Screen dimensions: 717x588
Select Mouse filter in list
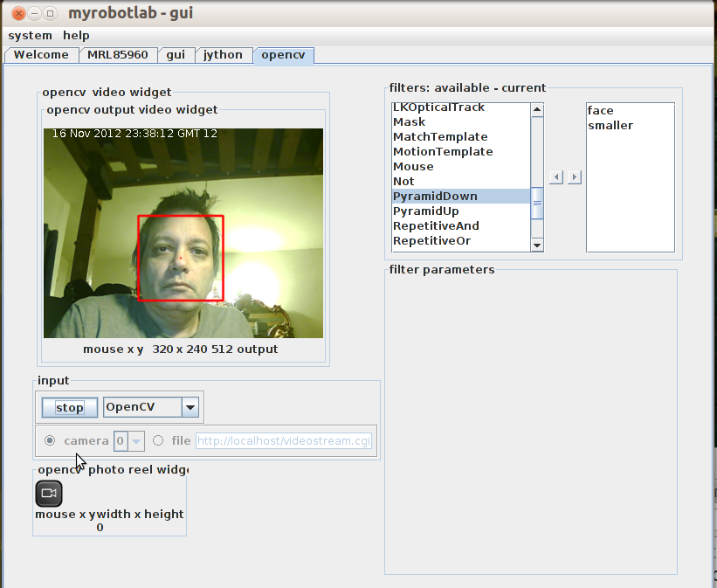coord(461,167)
